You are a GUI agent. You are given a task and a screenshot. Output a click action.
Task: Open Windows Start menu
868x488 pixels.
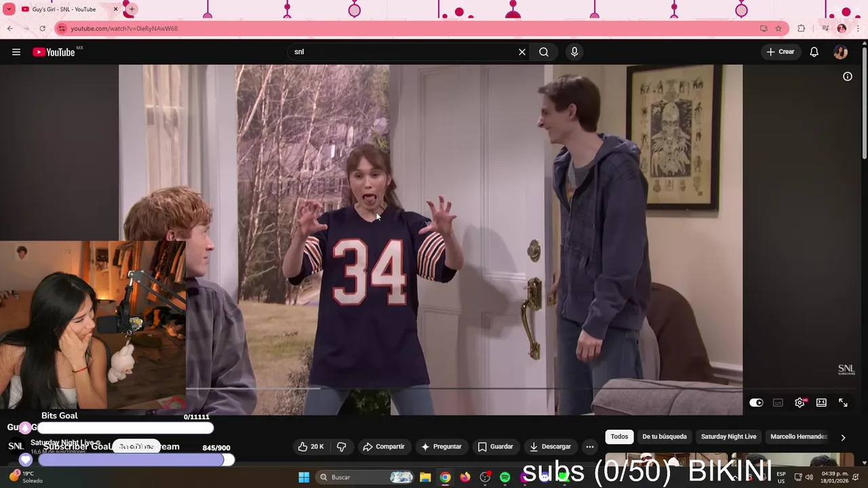tap(304, 477)
